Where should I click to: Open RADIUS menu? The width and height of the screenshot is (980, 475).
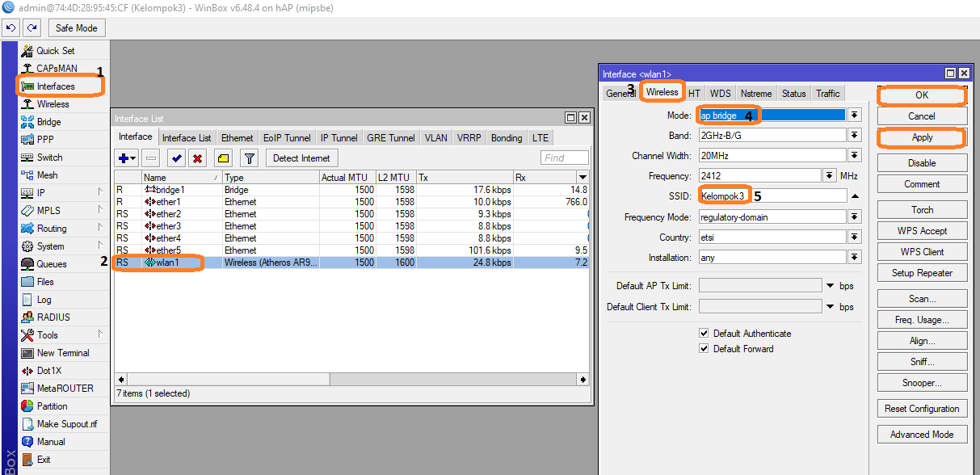coord(53,317)
